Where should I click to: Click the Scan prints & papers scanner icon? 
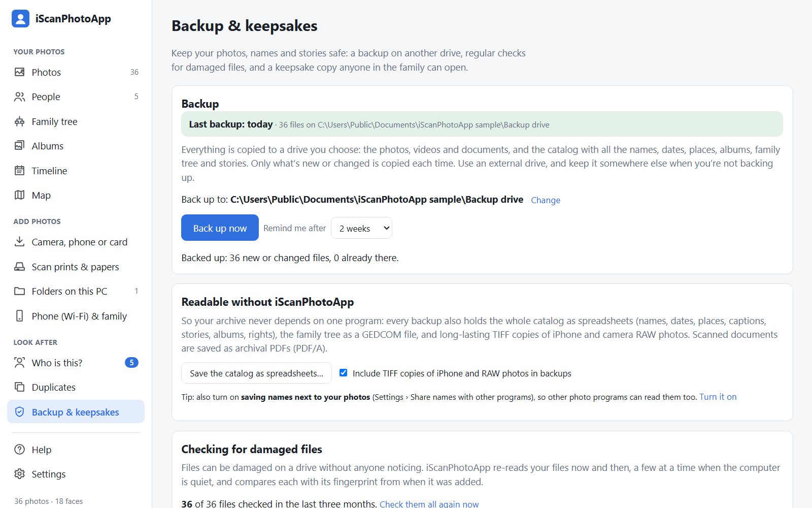point(19,267)
